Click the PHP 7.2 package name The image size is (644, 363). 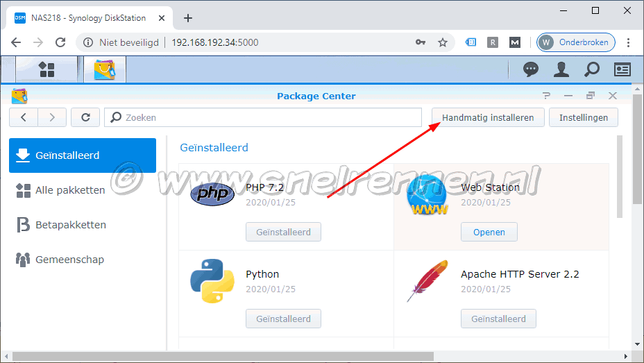pos(264,187)
